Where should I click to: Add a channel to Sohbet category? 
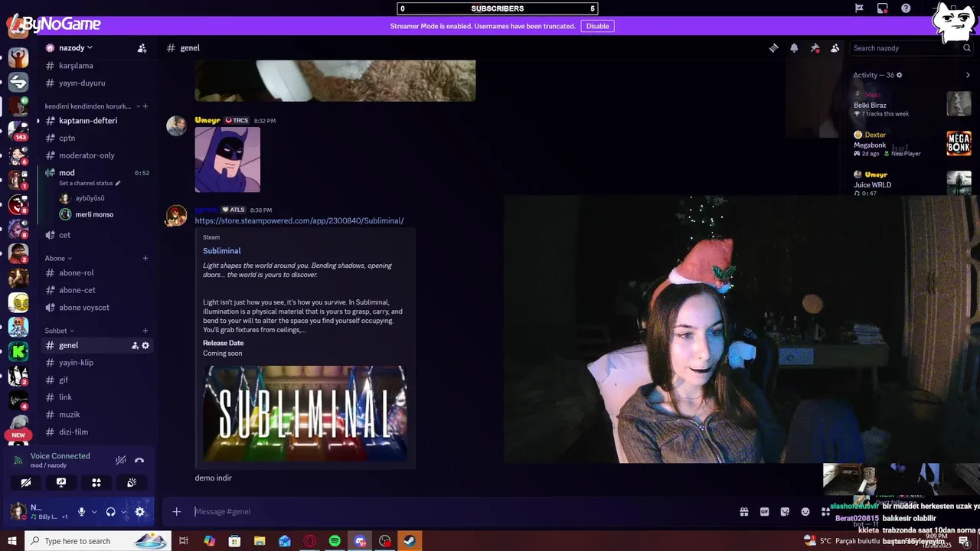[145, 331]
